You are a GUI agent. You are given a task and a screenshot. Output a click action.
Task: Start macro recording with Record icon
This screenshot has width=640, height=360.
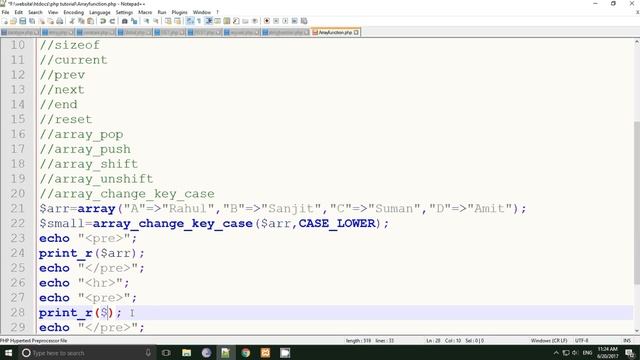point(267,21)
